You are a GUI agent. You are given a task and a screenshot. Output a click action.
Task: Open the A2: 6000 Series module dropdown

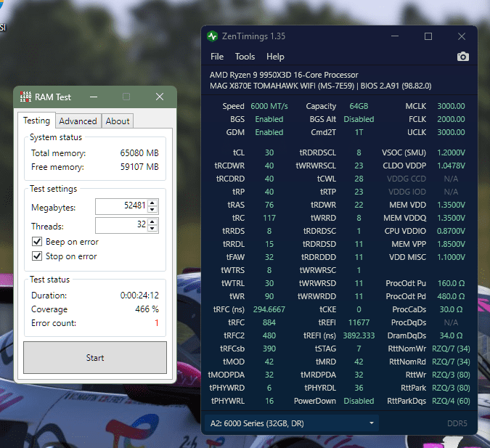coord(292,423)
